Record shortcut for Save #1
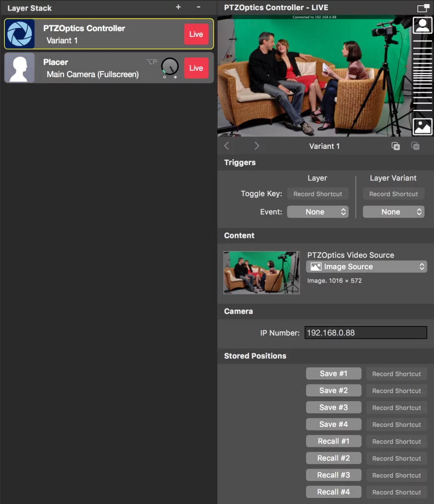This screenshot has width=434, height=504. [x=396, y=374]
